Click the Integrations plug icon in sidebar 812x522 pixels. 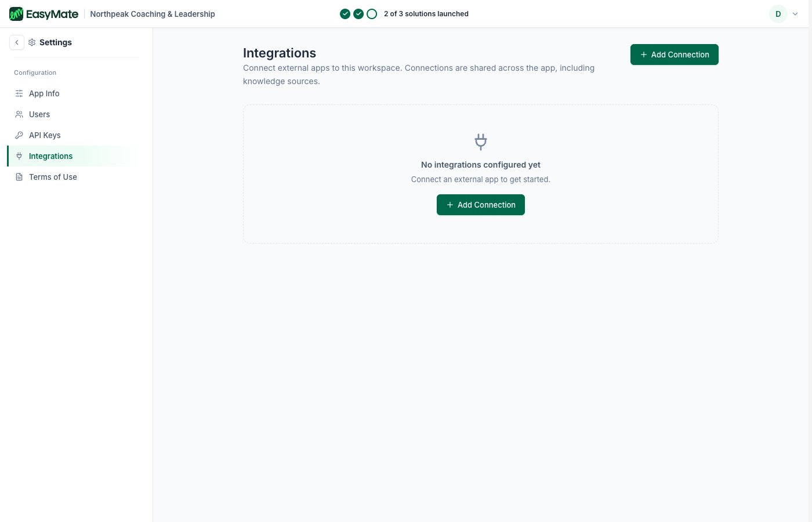click(19, 156)
